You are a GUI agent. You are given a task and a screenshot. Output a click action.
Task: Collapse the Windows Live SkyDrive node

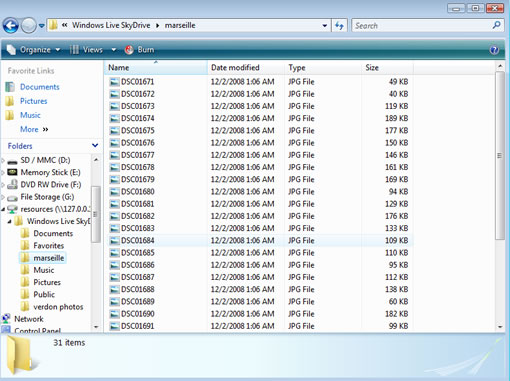9,221
